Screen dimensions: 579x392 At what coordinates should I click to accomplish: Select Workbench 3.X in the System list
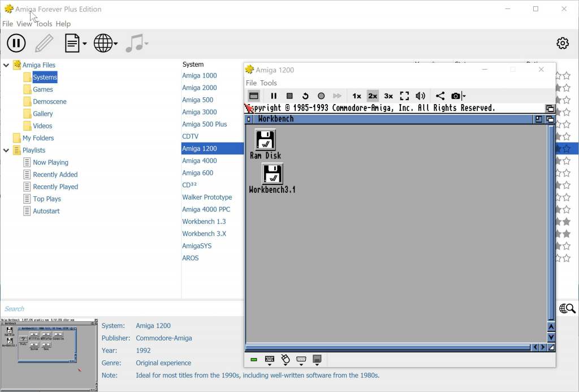tap(204, 234)
